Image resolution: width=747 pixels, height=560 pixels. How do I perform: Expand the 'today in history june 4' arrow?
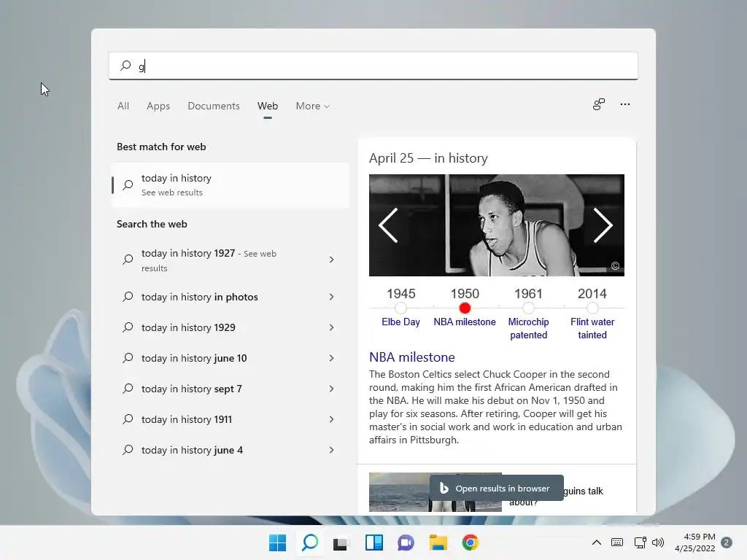click(332, 450)
